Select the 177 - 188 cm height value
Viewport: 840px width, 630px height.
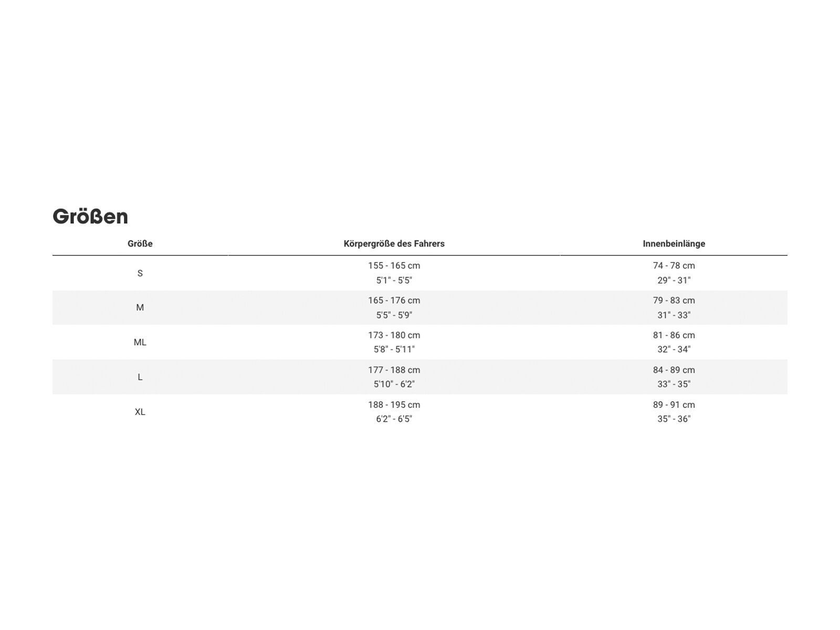[394, 370]
